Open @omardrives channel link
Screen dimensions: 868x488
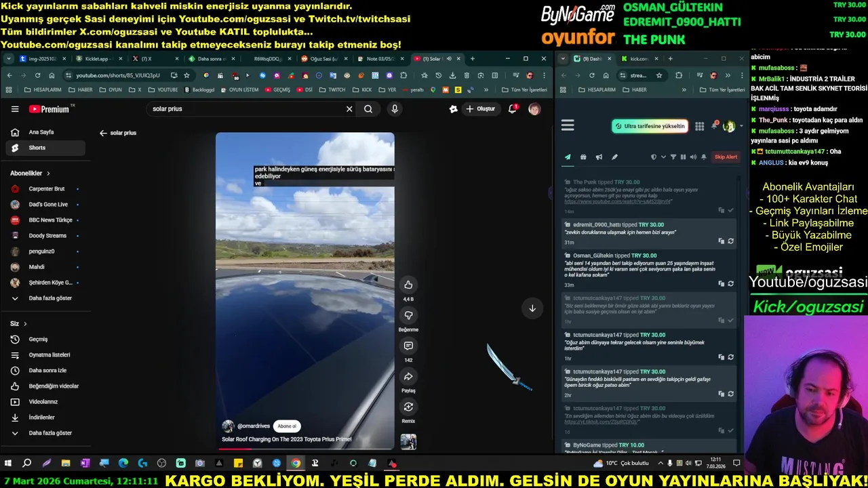(x=254, y=426)
